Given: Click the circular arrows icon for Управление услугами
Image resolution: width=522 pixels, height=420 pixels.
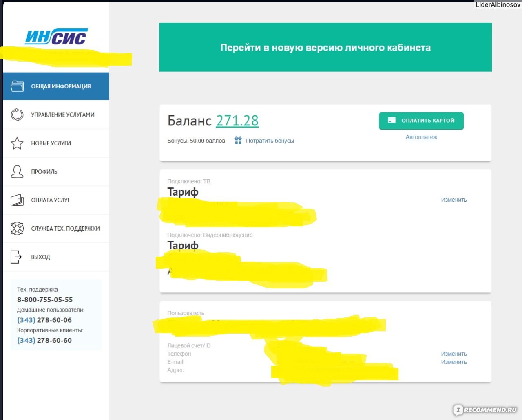Looking at the screenshot, I should 17,114.
